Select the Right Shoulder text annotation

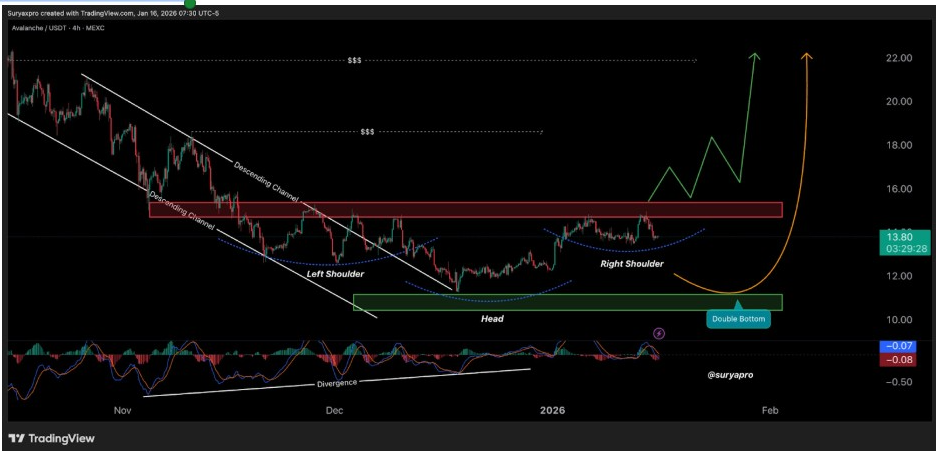click(632, 263)
